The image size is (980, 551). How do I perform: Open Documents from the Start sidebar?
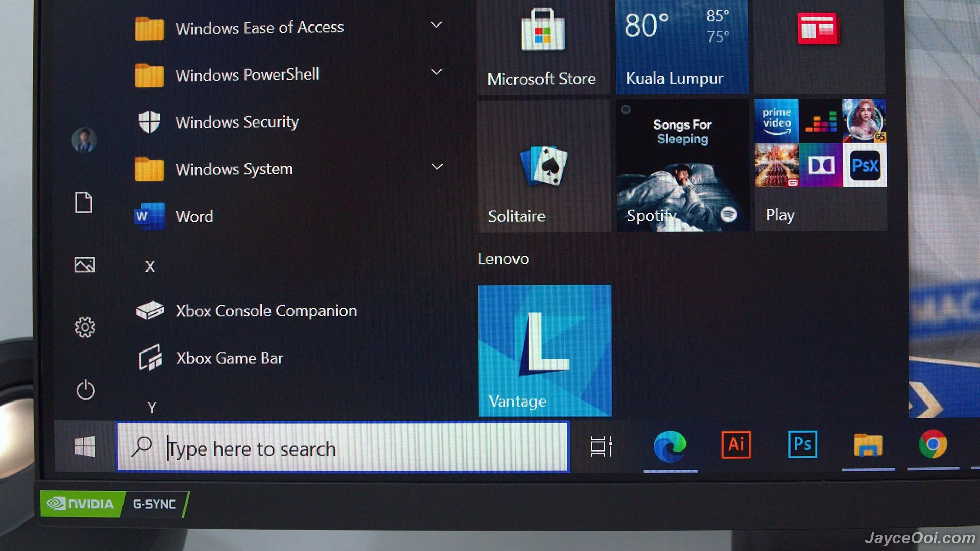click(84, 203)
